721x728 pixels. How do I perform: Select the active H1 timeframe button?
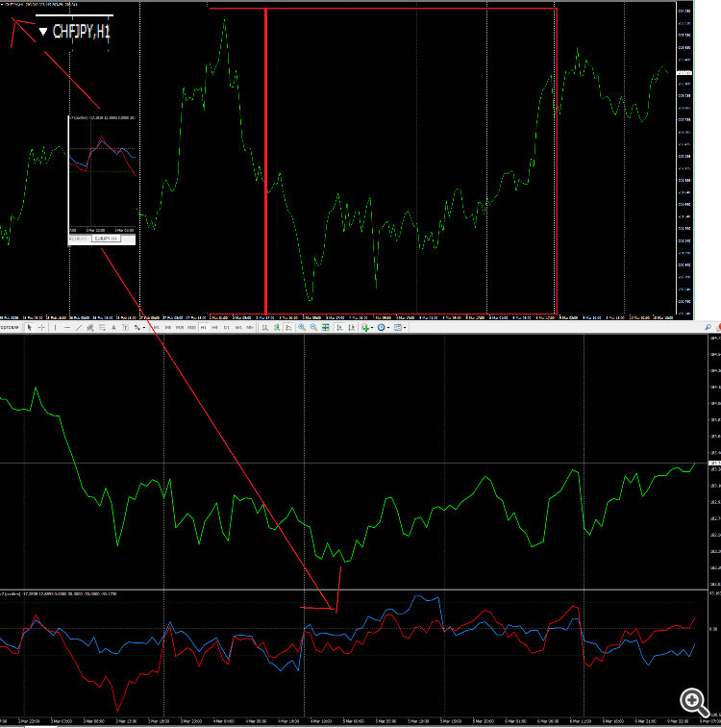click(x=203, y=327)
